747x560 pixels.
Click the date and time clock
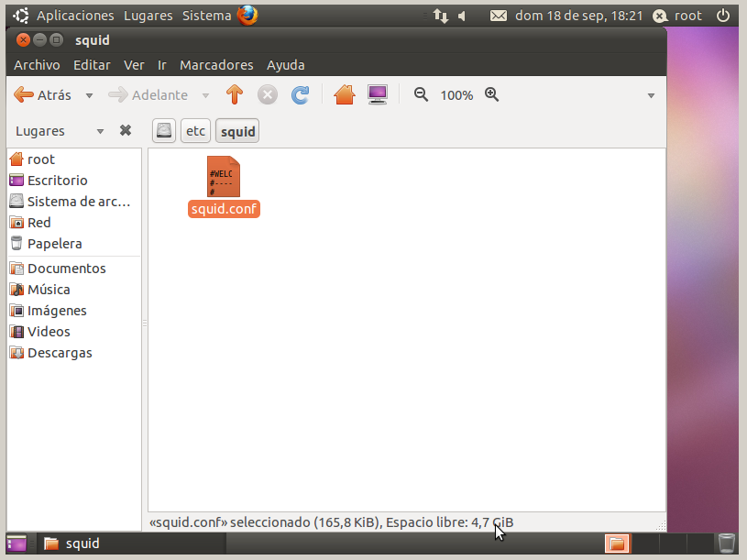tap(579, 16)
